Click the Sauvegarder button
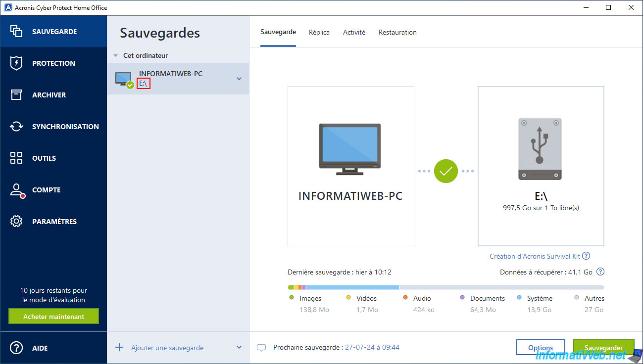The height and width of the screenshot is (364, 643). 603,348
